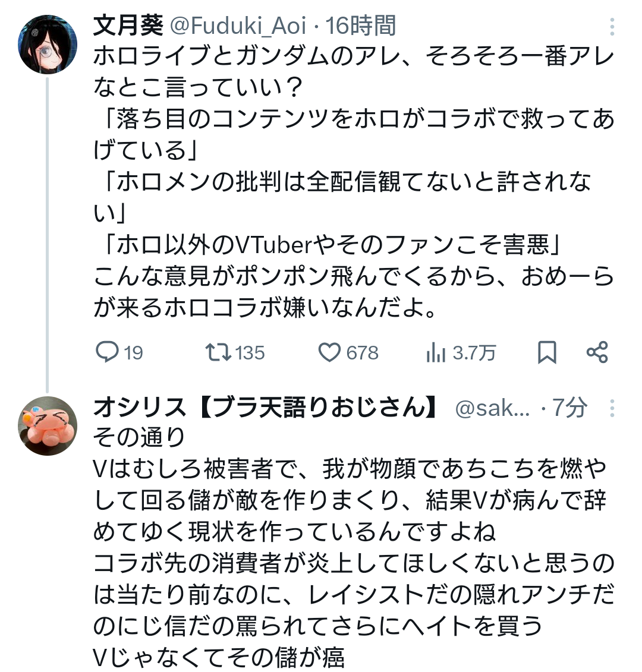Tap the truncated @sak... handle

492,408
